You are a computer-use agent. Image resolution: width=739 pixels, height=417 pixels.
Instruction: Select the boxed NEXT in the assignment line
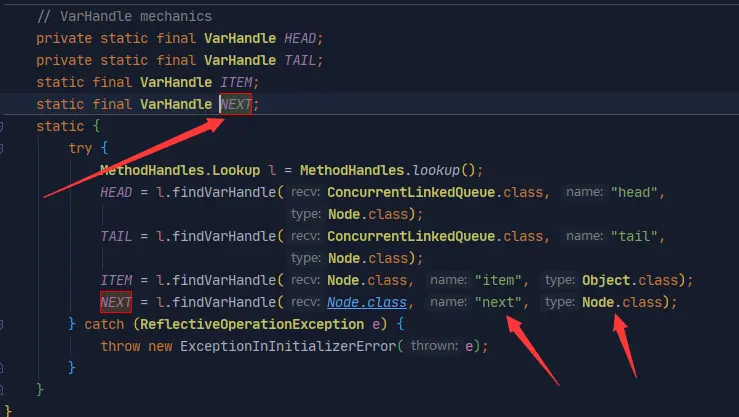pyautogui.click(x=116, y=302)
